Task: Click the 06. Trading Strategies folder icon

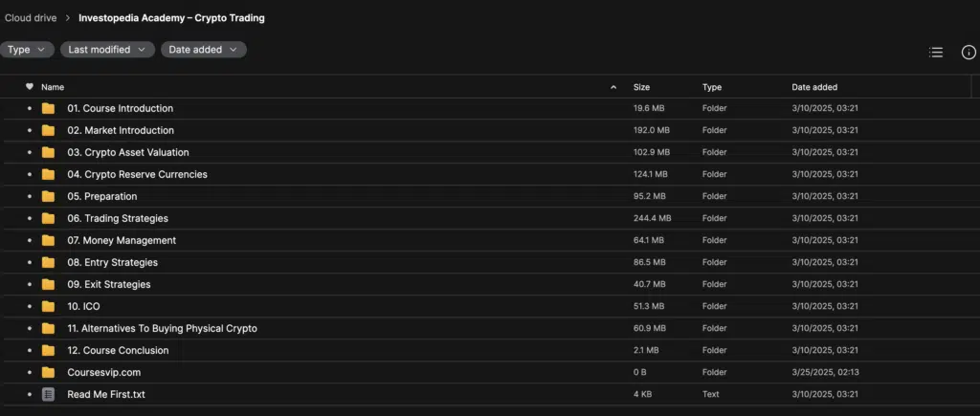Action: click(x=48, y=218)
